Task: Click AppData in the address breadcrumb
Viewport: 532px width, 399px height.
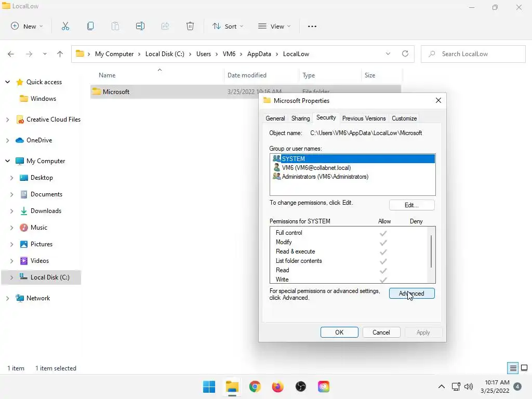Action: (259, 54)
